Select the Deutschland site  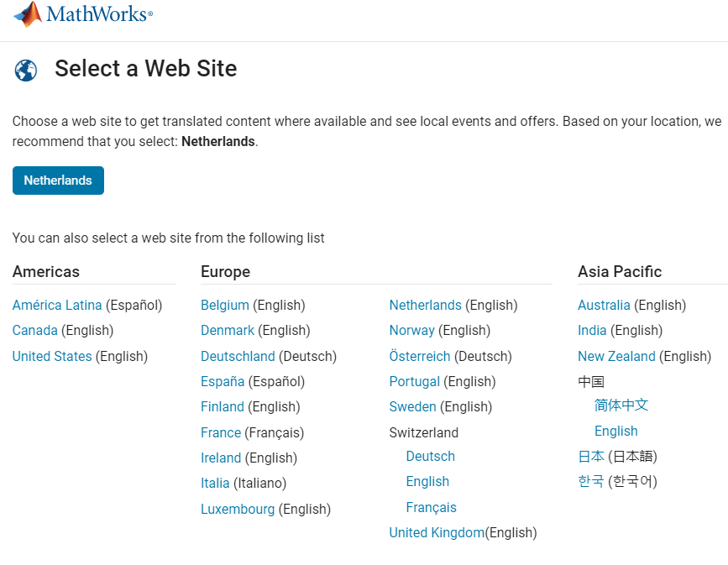(x=238, y=356)
